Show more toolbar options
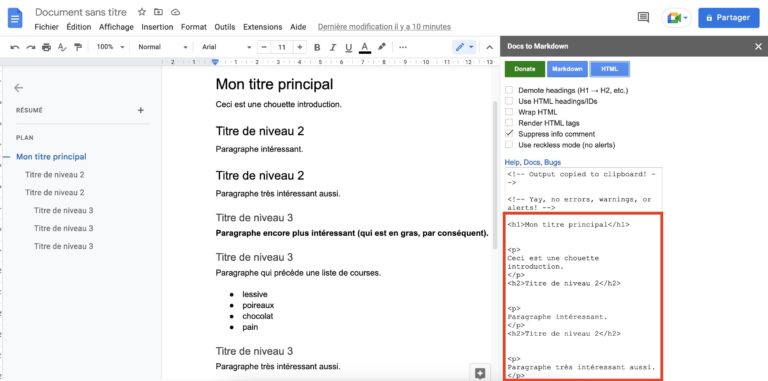Viewport: 768px width, 381px height. point(403,47)
